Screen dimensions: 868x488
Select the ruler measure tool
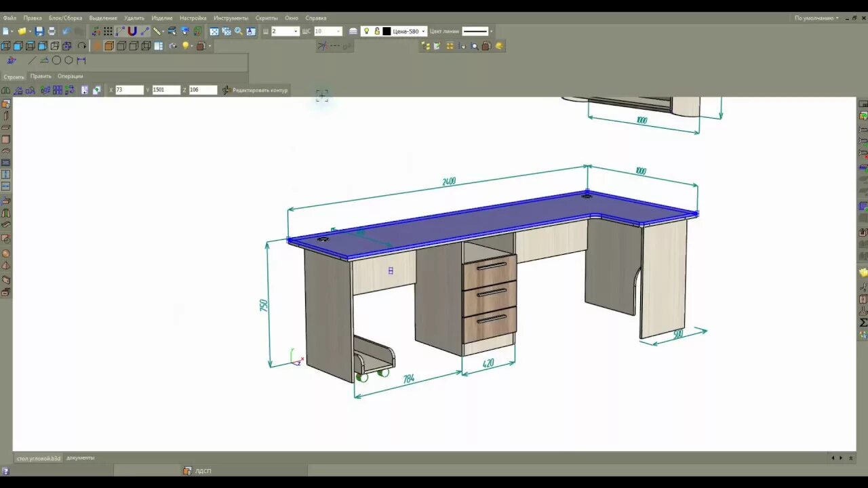pos(157,31)
